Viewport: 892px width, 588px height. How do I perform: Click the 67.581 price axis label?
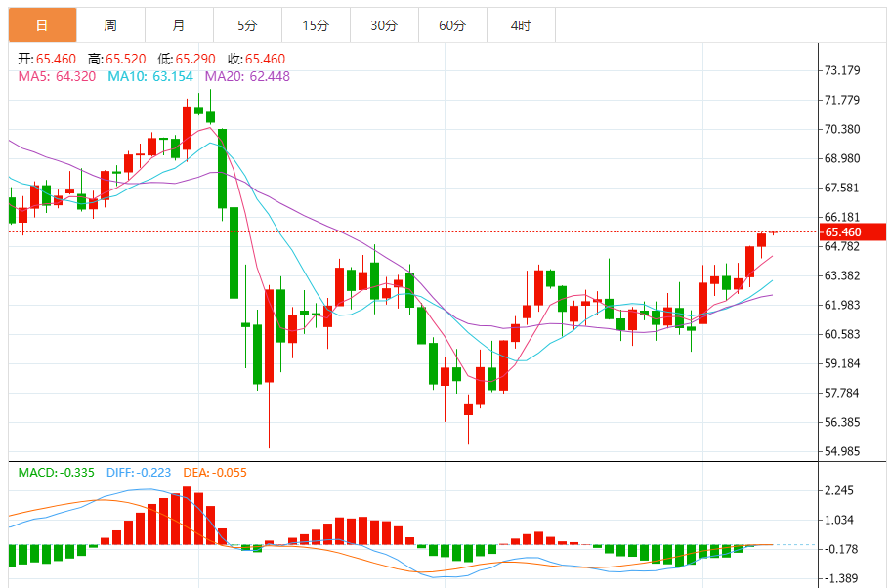tap(842, 188)
